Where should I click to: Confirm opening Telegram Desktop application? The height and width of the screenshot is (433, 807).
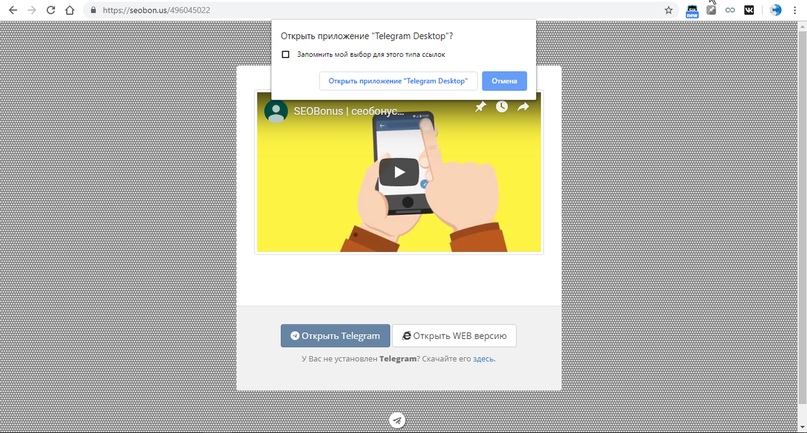point(398,81)
